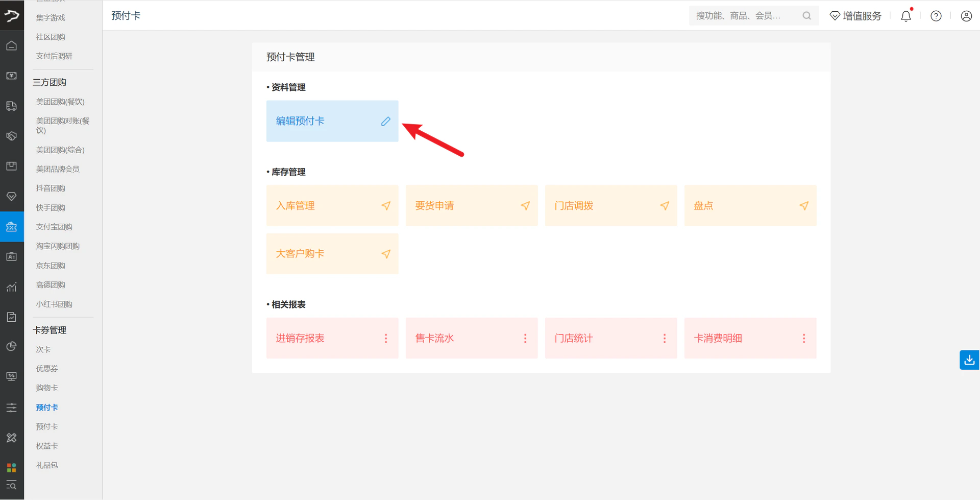The height and width of the screenshot is (500, 980).
Task: Click the colorful apps grid icon
Action: click(x=12, y=467)
